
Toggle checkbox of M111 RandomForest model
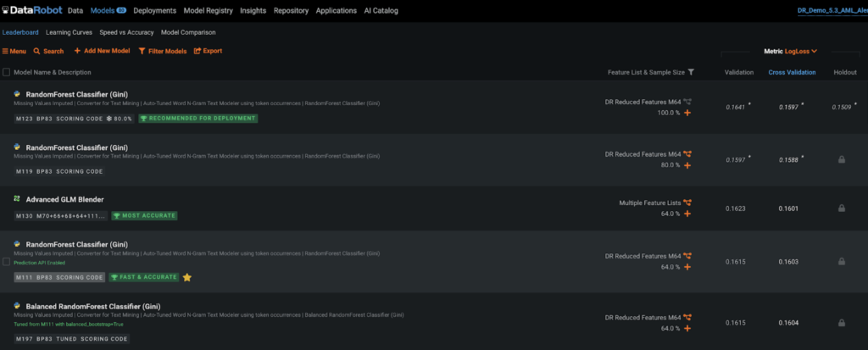coord(6,261)
